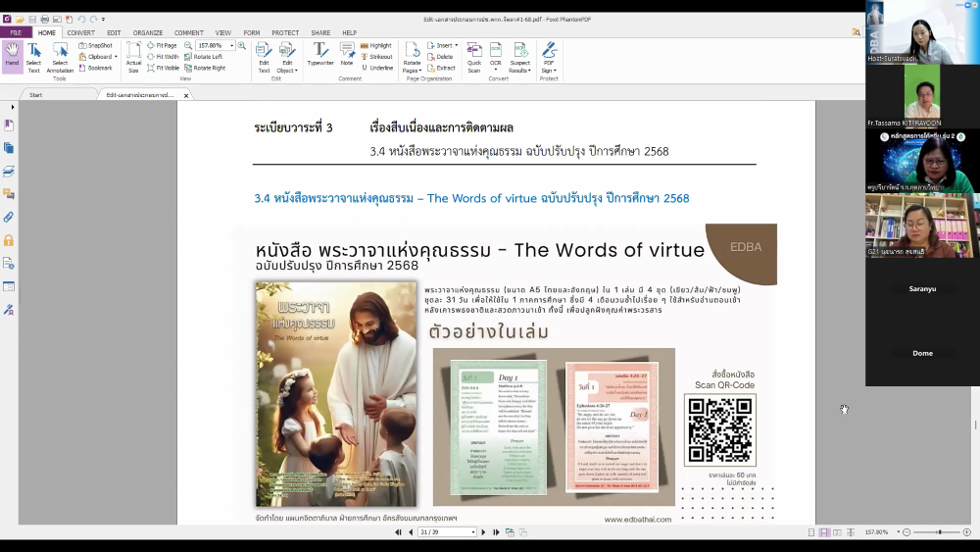The width and height of the screenshot is (980, 552).
Task: Extract pages with the Extract button
Action: (x=441, y=68)
